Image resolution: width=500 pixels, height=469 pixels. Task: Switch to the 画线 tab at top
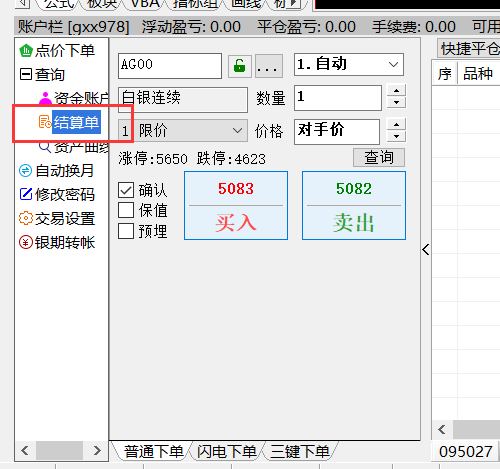pos(246,4)
